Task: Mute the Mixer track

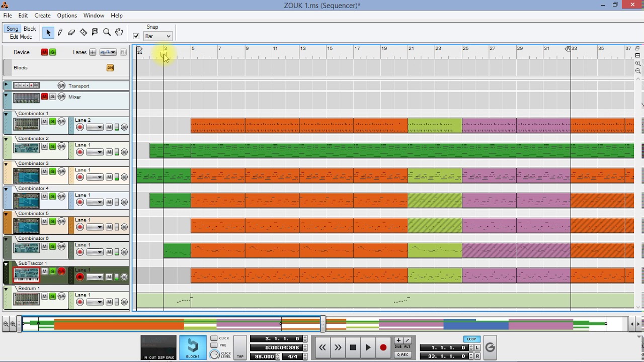Action: tap(45, 97)
